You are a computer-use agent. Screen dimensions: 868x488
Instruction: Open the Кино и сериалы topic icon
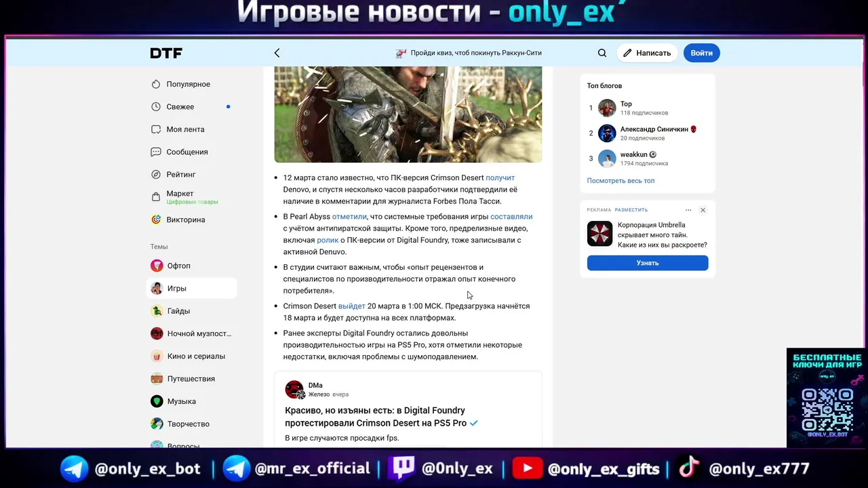157,356
